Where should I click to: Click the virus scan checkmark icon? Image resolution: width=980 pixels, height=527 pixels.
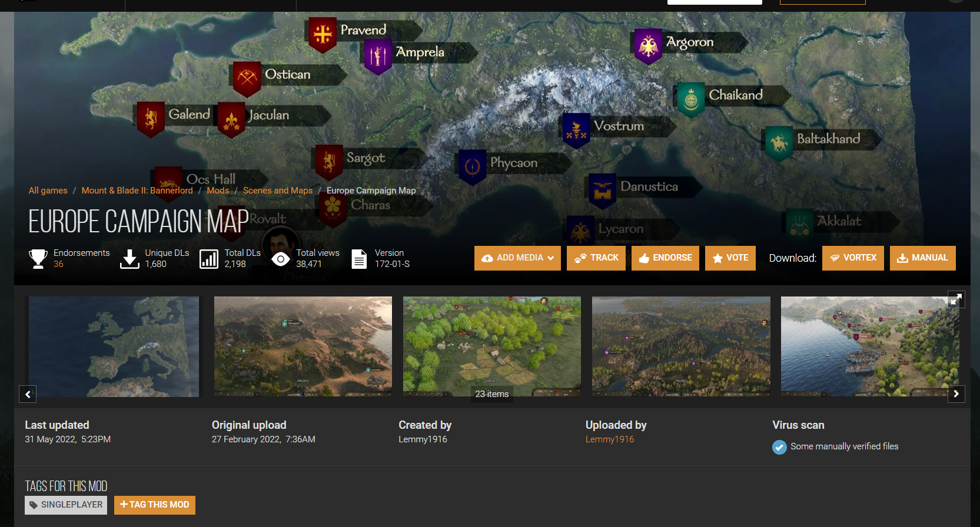click(x=779, y=448)
